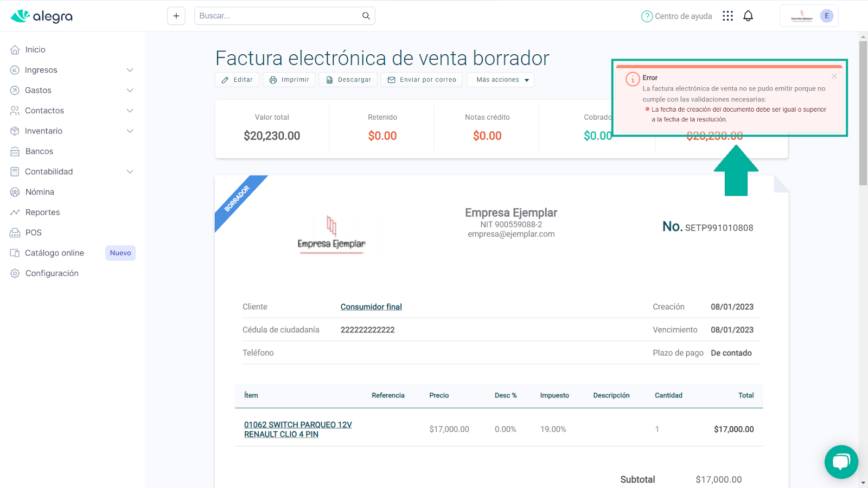
Task: Click the Vencimiento date 08/01/2023
Action: pos(732,330)
